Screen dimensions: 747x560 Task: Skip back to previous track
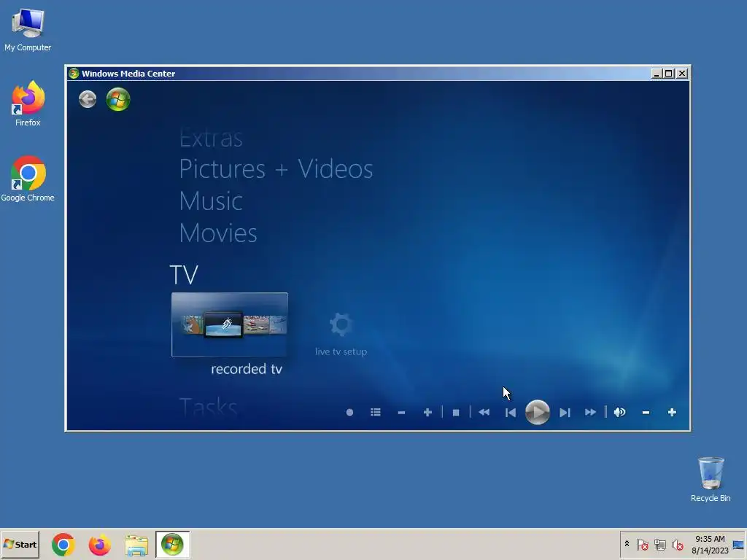(x=510, y=413)
